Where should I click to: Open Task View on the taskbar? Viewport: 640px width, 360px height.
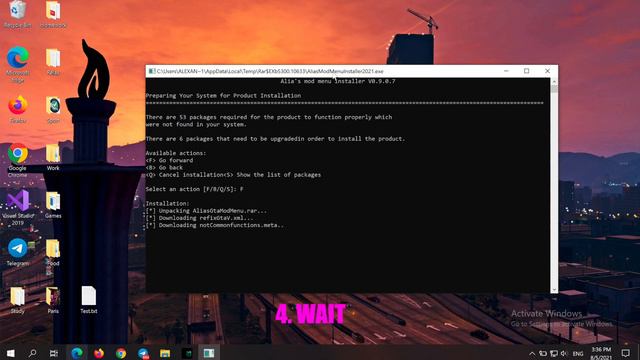tap(54, 353)
